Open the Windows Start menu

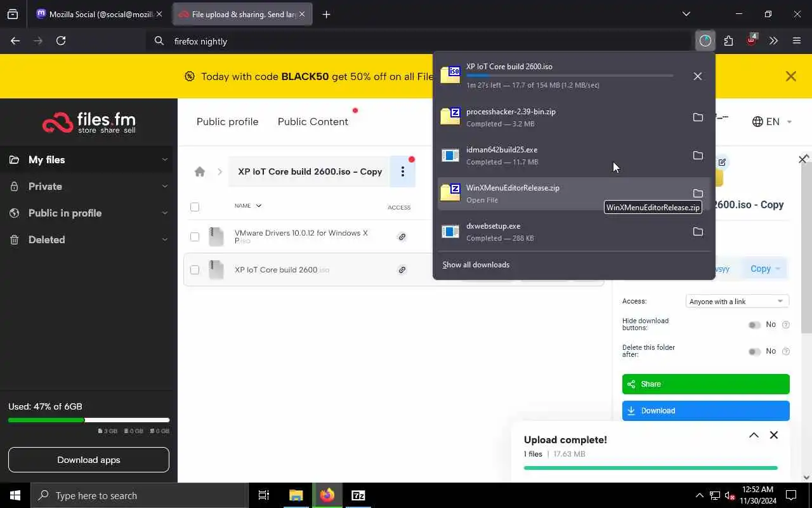(15, 495)
